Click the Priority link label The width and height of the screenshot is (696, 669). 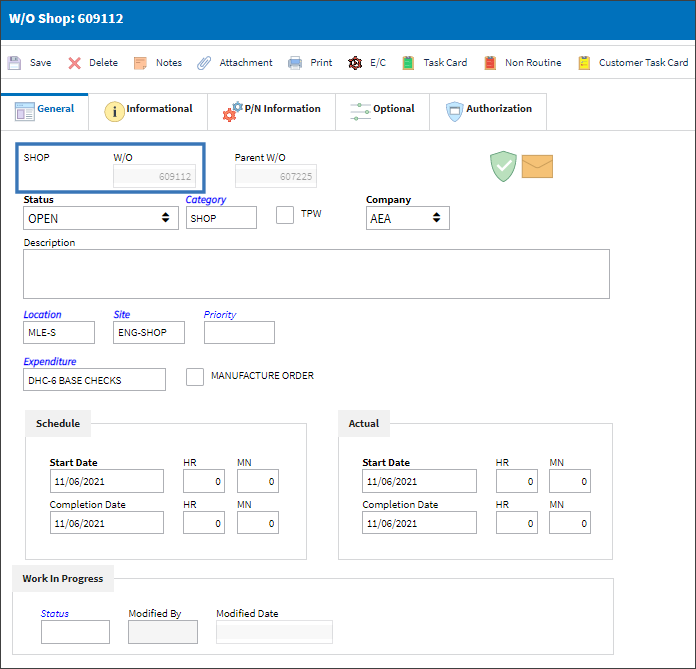tap(220, 315)
